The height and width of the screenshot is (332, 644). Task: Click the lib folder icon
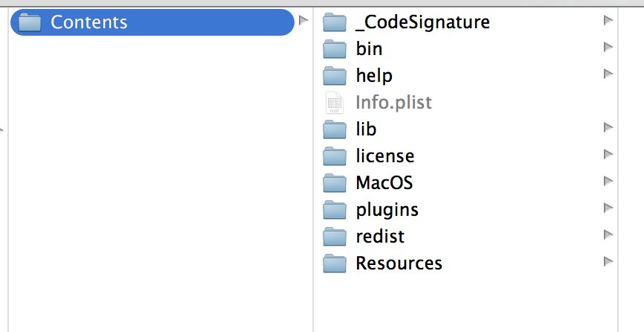pos(335,130)
